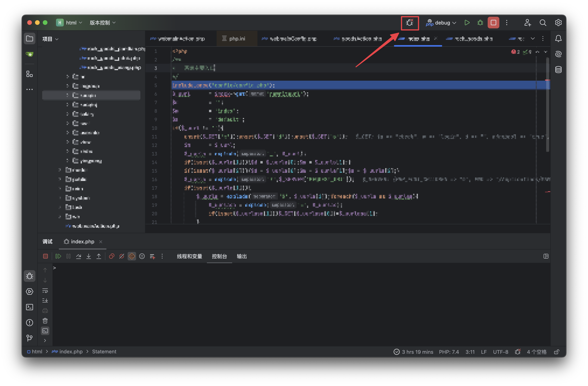Resume program execution

tap(58, 256)
